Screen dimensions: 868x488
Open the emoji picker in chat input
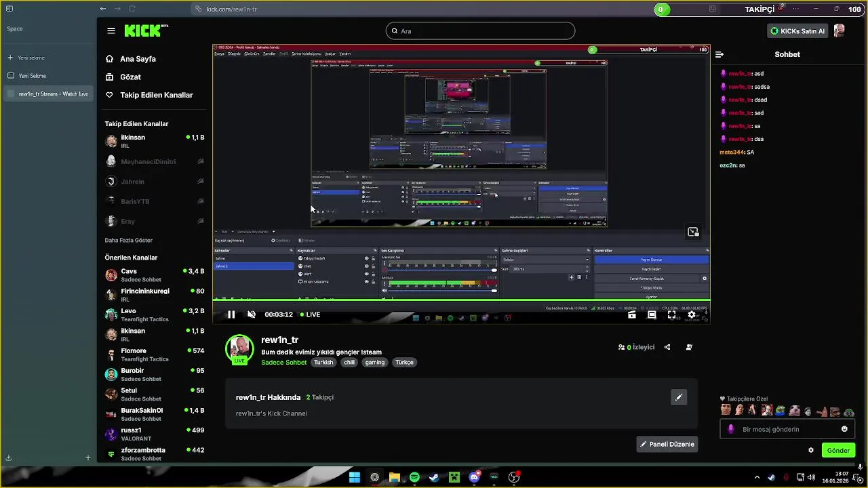point(844,429)
